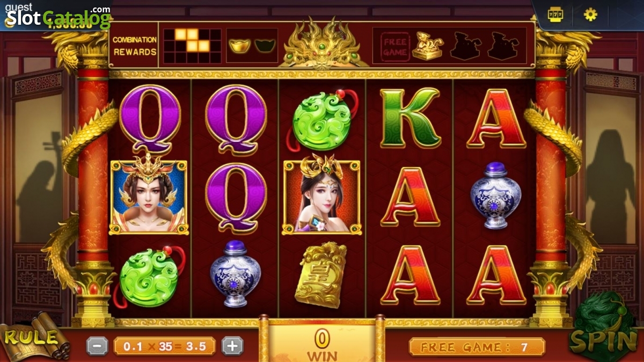Open settings gear icon

point(590,15)
